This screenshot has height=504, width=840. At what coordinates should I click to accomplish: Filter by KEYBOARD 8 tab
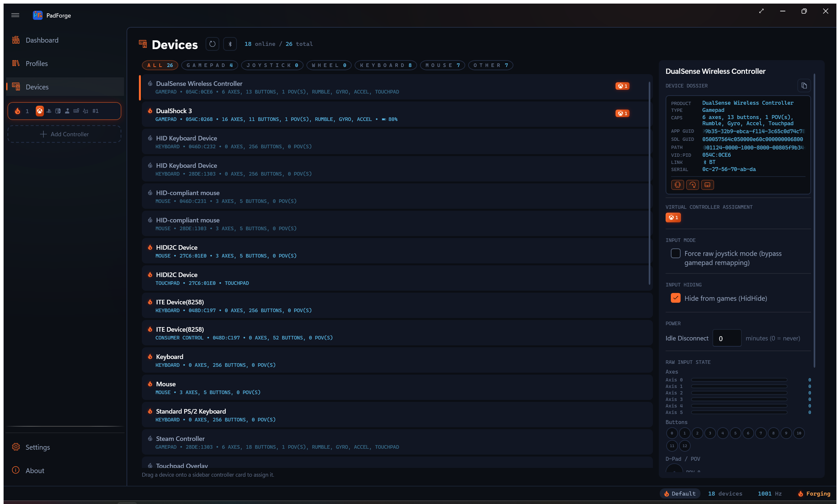click(x=386, y=65)
